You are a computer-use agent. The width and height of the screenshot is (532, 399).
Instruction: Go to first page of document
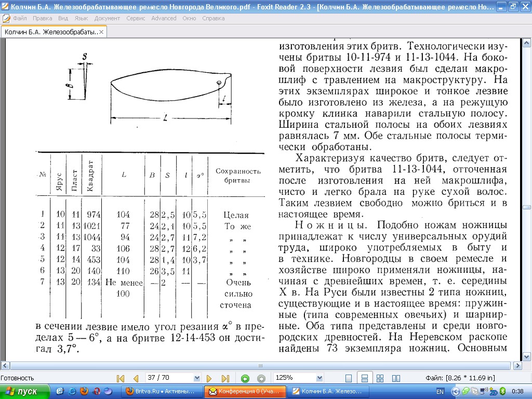pos(121,378)
